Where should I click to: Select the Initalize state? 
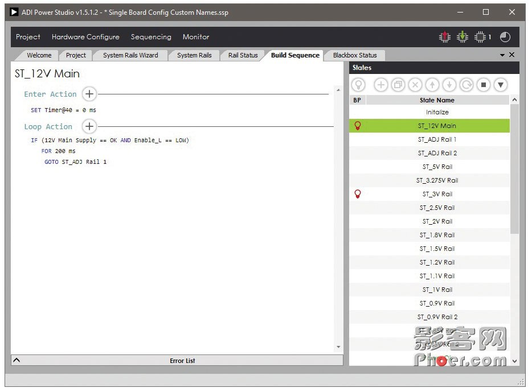437,112
